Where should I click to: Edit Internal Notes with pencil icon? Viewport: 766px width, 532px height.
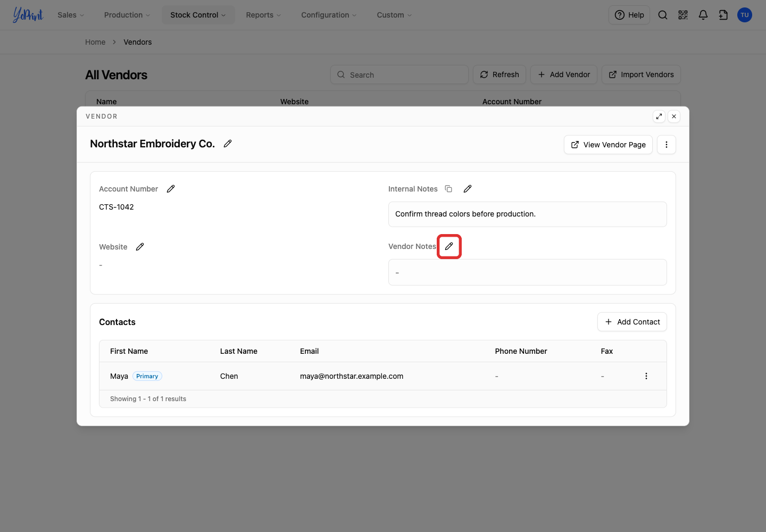(x=468, y=189)
